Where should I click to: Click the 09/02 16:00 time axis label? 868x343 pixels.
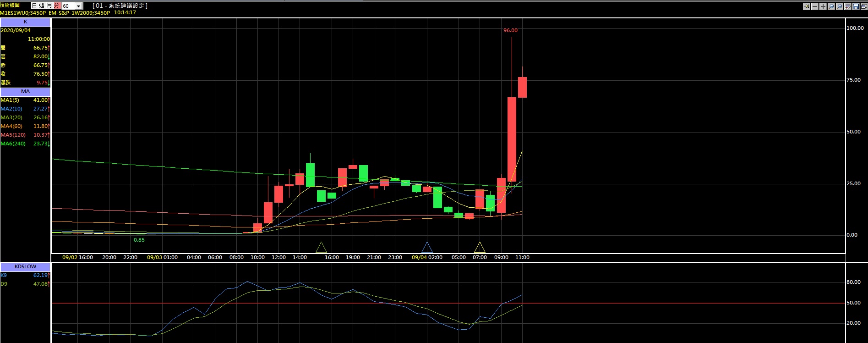pos(77,257)
